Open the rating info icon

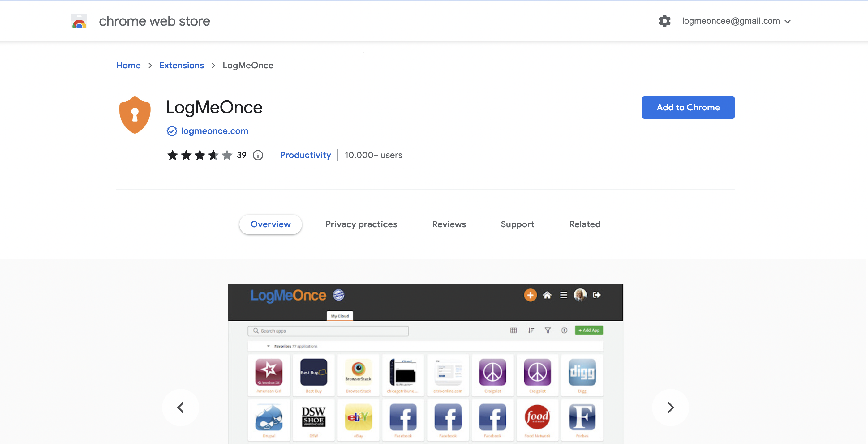pos(258,155)
